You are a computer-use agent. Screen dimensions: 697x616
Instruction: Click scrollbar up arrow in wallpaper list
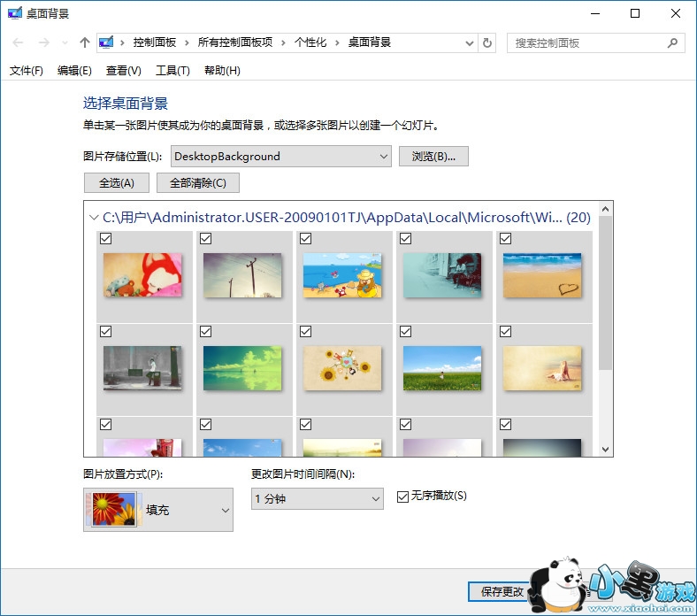pos(605,209)
